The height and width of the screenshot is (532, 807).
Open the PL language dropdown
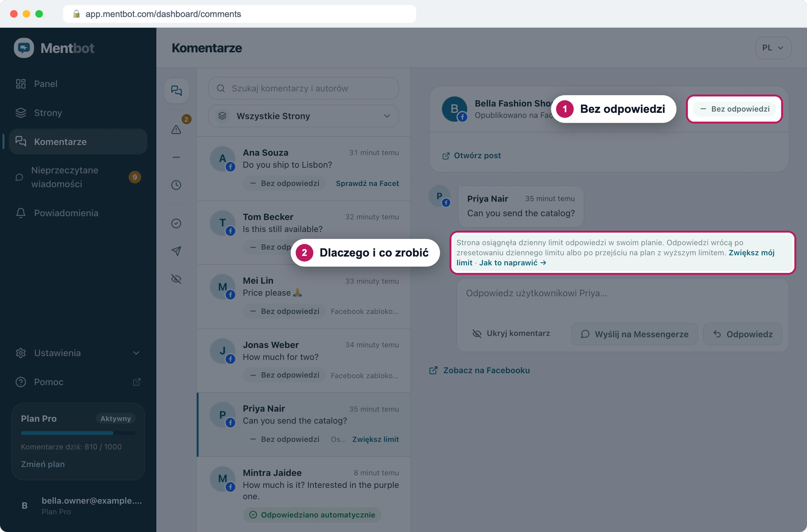[x=773, y=48]
